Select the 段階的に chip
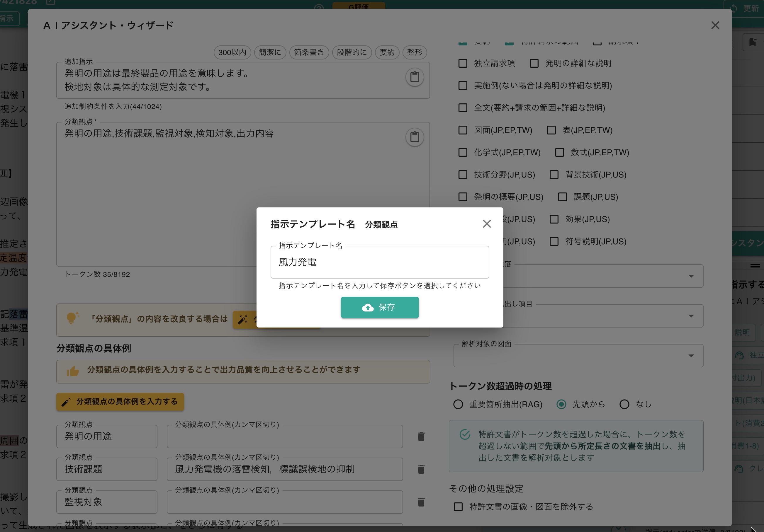Screen dimensions: 764x532 click(352, 52)
